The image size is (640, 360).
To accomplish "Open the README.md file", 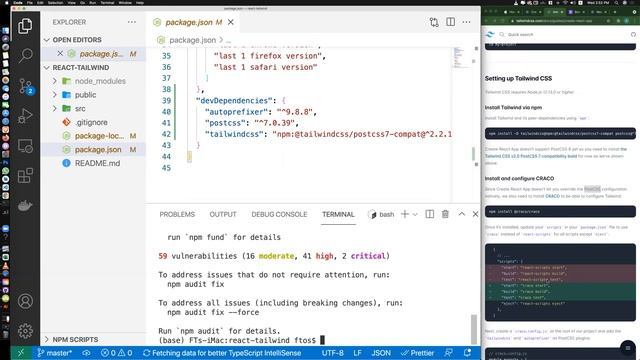I will [x=94, y=163].
